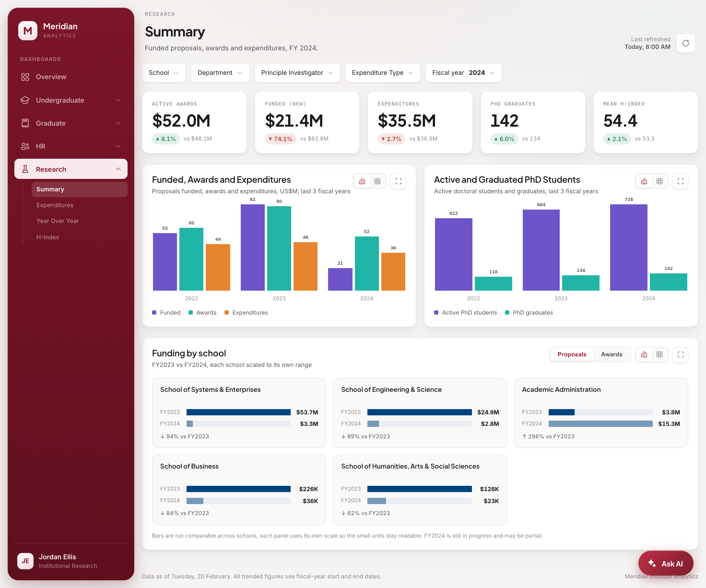This screenshot has width=706, height=588.
Task: Click the refresh data icon
Action: pos(685,43)
